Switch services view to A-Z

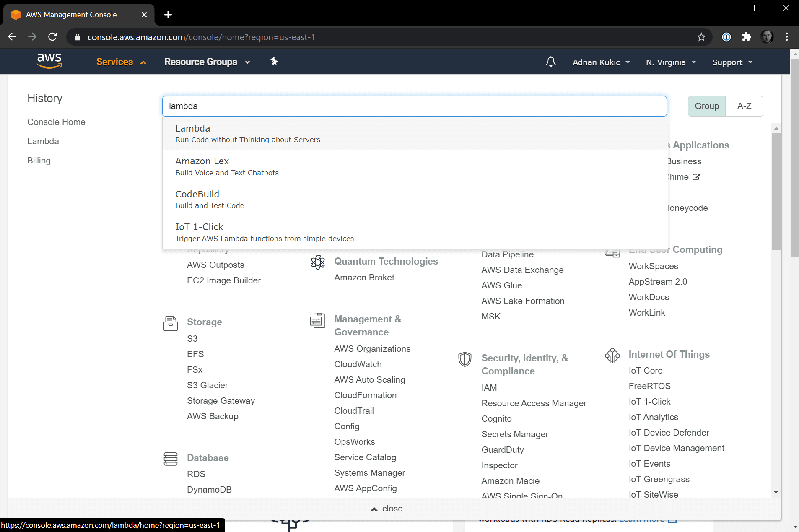(744, 106)
